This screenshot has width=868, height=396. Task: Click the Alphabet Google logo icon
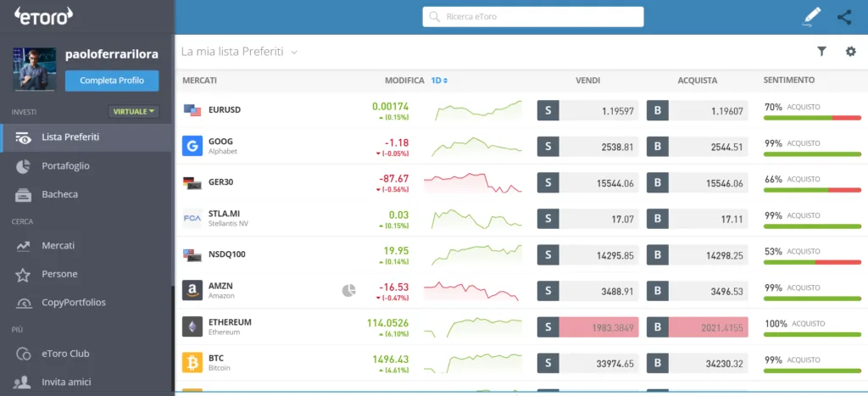click(192, 146)
